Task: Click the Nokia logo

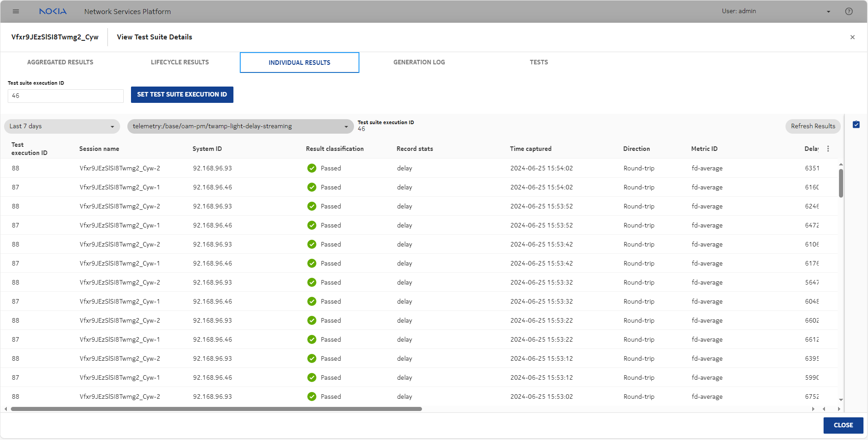Action: pos(53,11)
